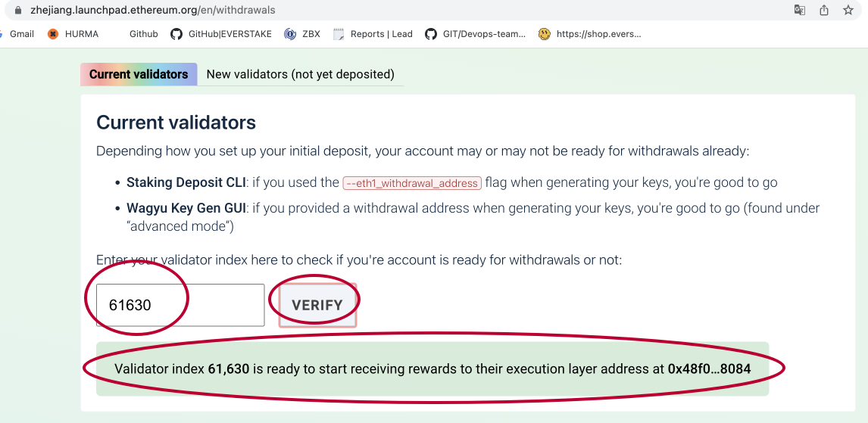
Task: Open the shop.evers smiley bookmark
Action: pos(590,34)
